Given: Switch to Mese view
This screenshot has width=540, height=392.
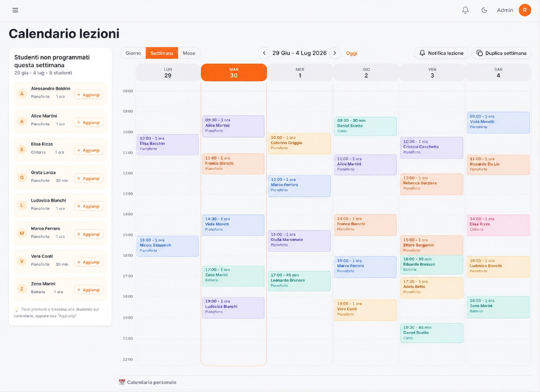Looking at the screenshot, I should tap(189, 53).
